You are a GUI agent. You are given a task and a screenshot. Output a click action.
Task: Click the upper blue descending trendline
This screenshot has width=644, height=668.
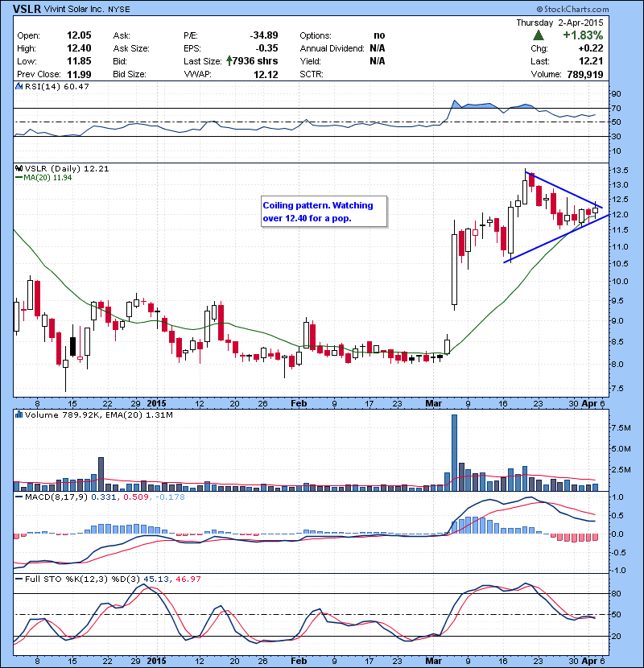[563, 190]
